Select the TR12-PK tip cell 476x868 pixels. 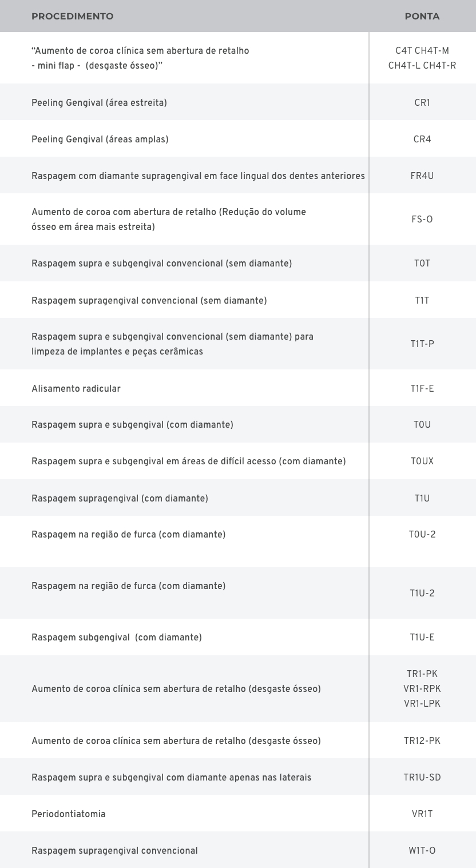(422, 741)
